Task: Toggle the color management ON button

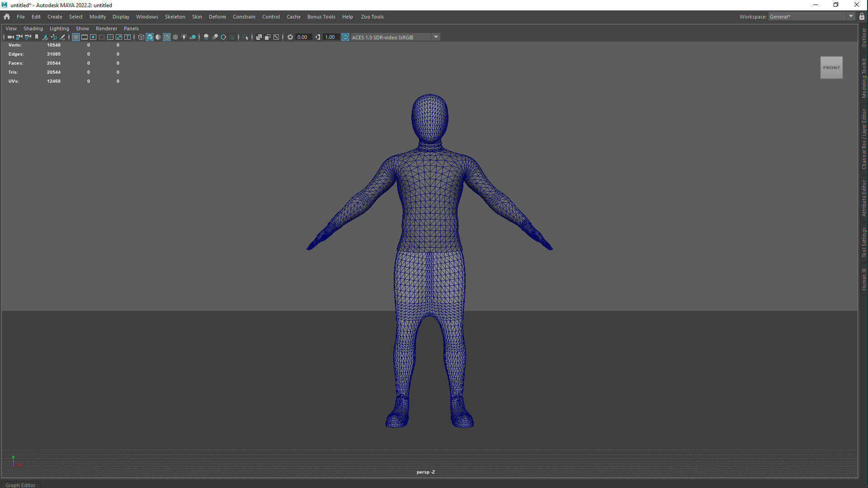Action: 345,37
